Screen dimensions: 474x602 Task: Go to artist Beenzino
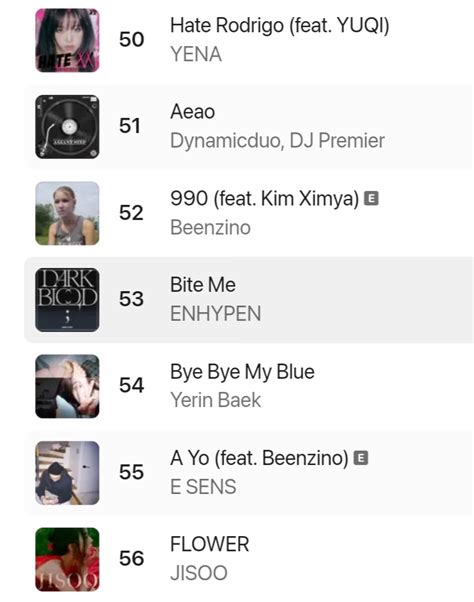pos(211,227)
